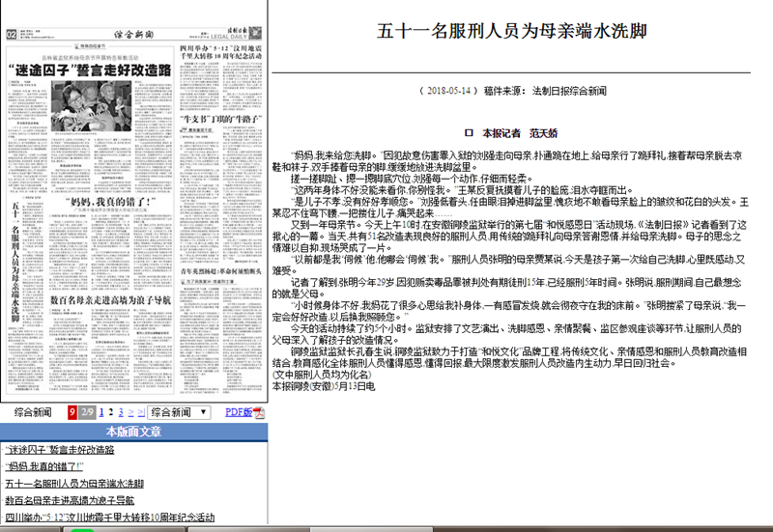Viewport: 773px width, 532px height.
Task: Open list link "妈妈,我真的错了!"
Action: [x=45, y=466]
